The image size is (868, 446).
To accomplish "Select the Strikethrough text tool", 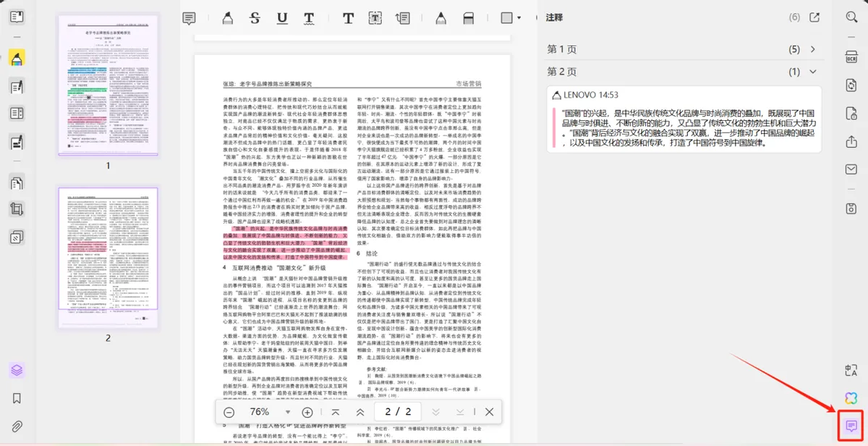I will (x=255, y=18).
